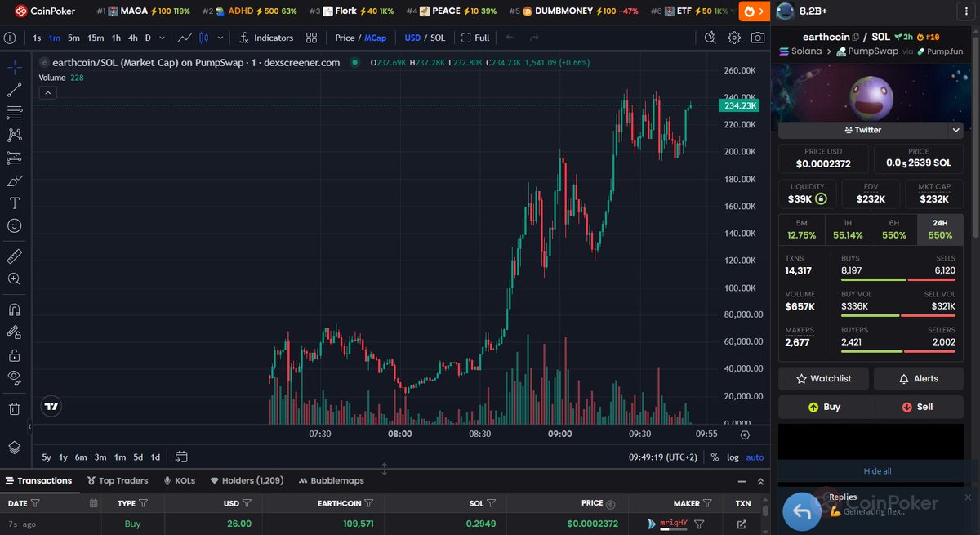Click the add symbol plus icon
The image size is (980, 535).
10,38
